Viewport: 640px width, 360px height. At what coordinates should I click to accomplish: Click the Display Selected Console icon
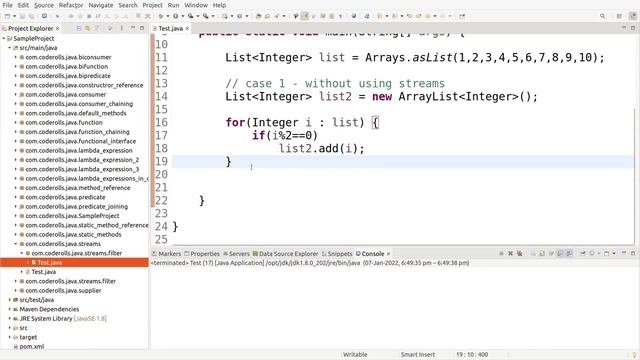click(x=592, y=253)
